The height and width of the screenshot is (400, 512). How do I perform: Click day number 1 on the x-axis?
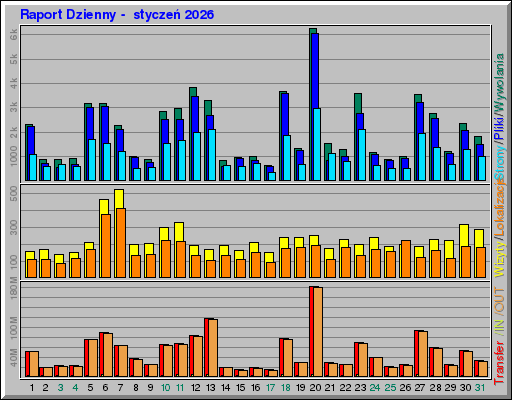[x=32, y=388]
